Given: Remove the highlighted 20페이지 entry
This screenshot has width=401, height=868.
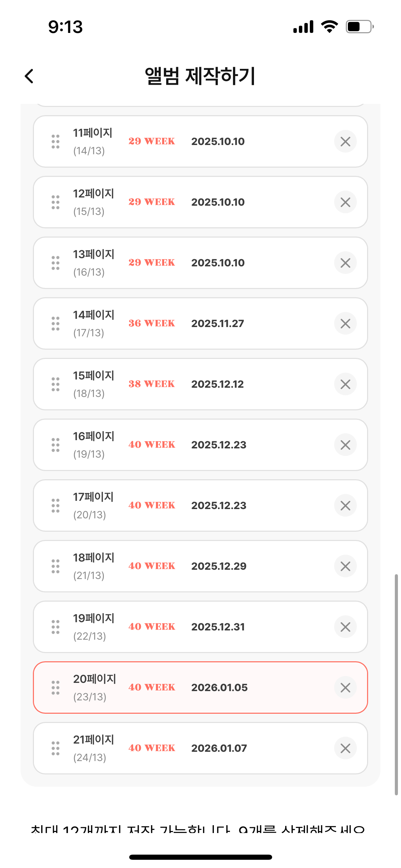Looking at the screenshot, I should (x=345, y=687).
